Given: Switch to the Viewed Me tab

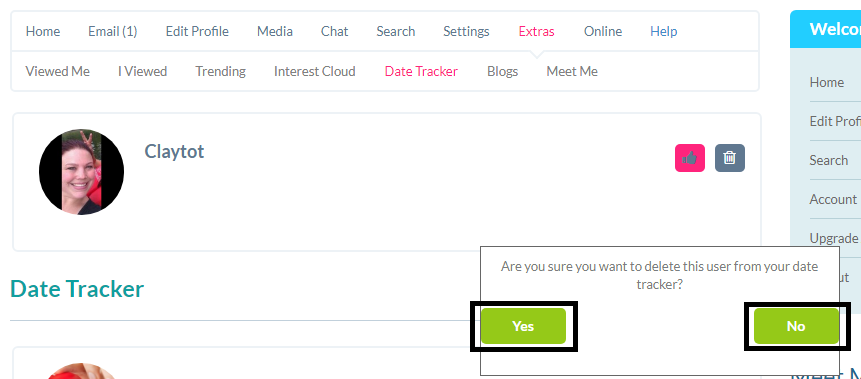Looking at the screenshot, I should pos(58,71).
